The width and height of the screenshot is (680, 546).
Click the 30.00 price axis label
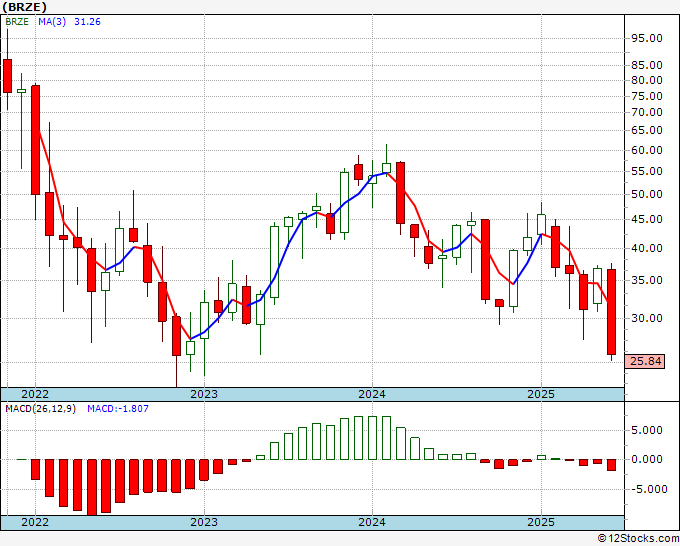click(647, 318)
